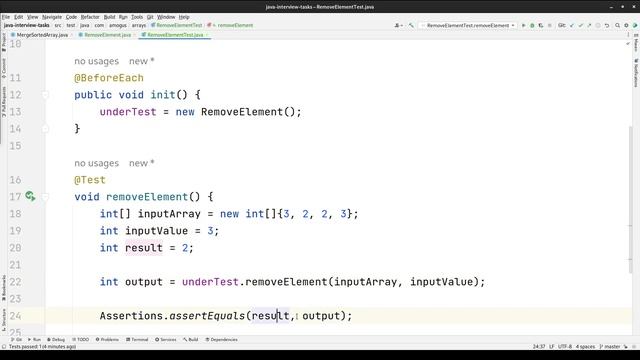Open the Notifications right sidebar panel
Image resolution: width=640 pixels, height=360 pixels.
click(x=636, y=73)
